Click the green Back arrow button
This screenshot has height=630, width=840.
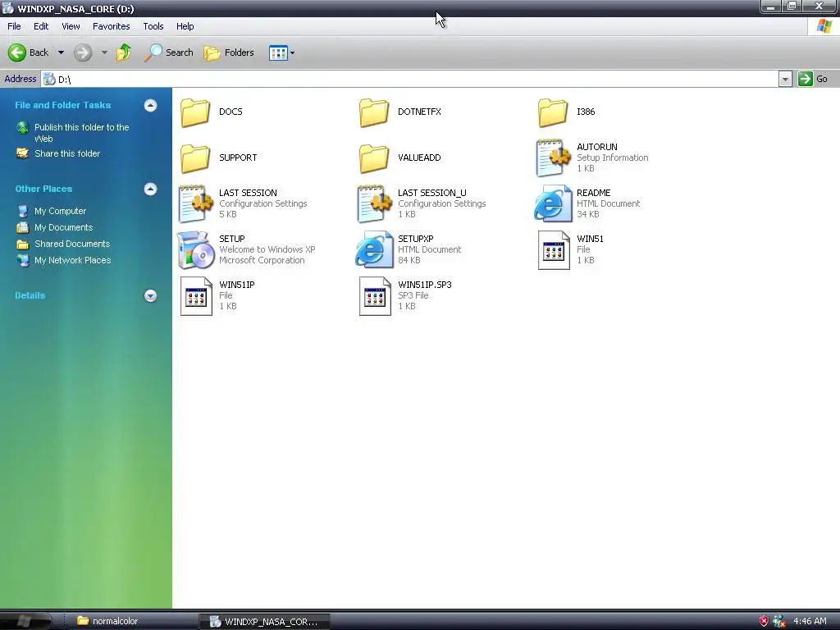(x=17, y=52)
